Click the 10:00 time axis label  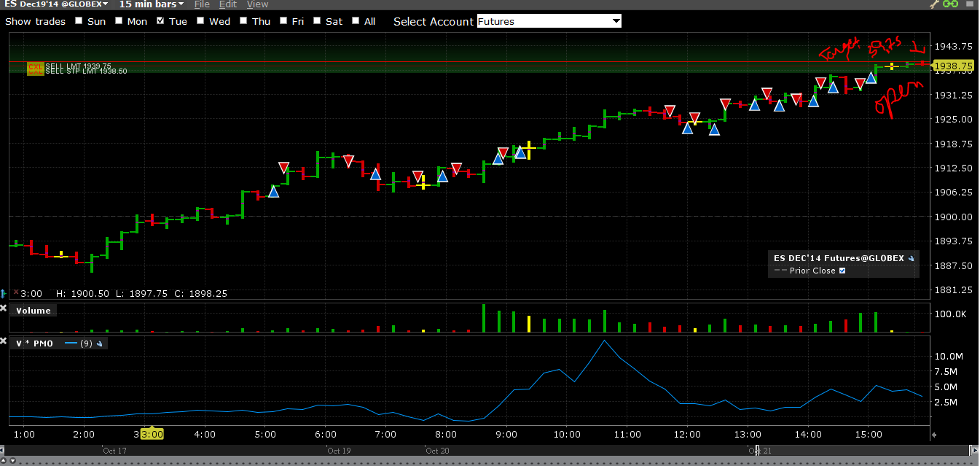point(566,435)
